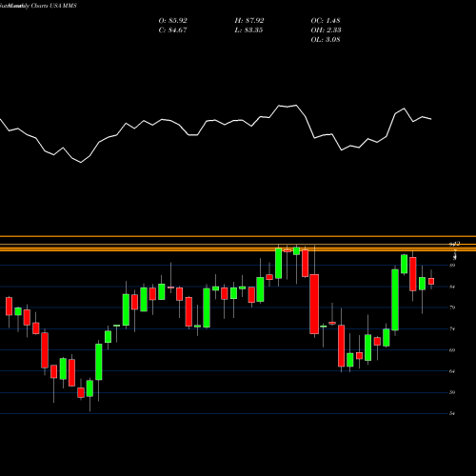Click the OL: 3.08 reading
The height and width of the screenshot is (476, 476).
pos(326,40)
